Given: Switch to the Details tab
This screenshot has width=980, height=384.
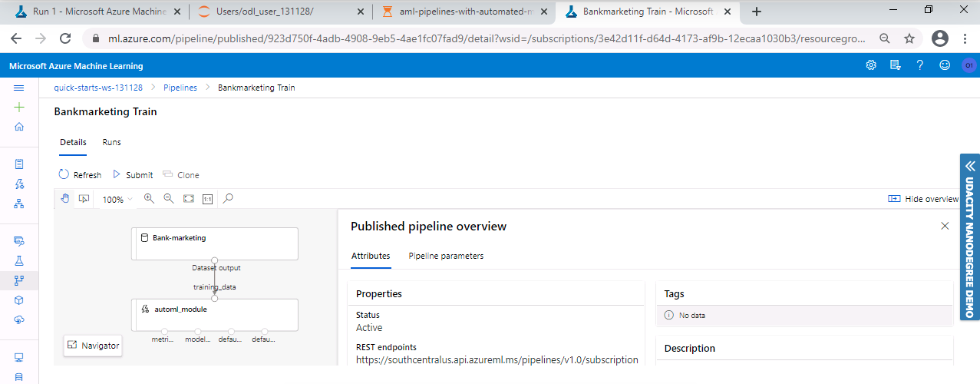Looking at the screenshot, I should tap(73, 142).
